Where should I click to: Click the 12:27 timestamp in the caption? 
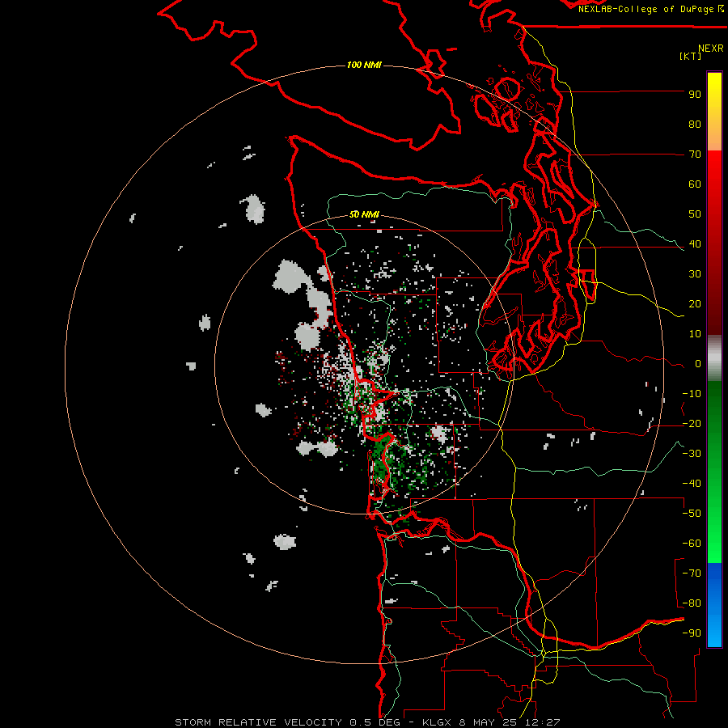(543, 722)
